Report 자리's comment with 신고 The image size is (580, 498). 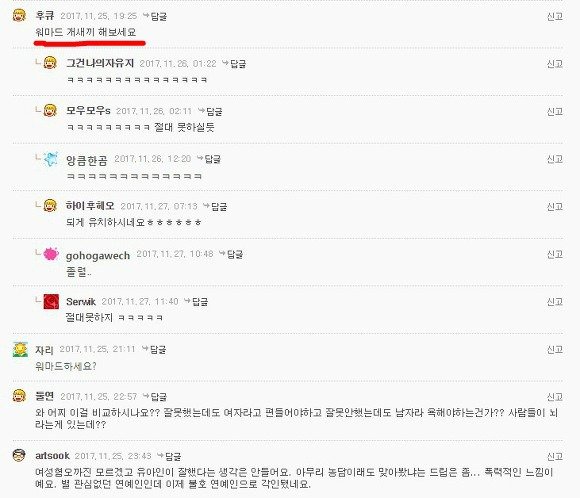tap(555, 349)
